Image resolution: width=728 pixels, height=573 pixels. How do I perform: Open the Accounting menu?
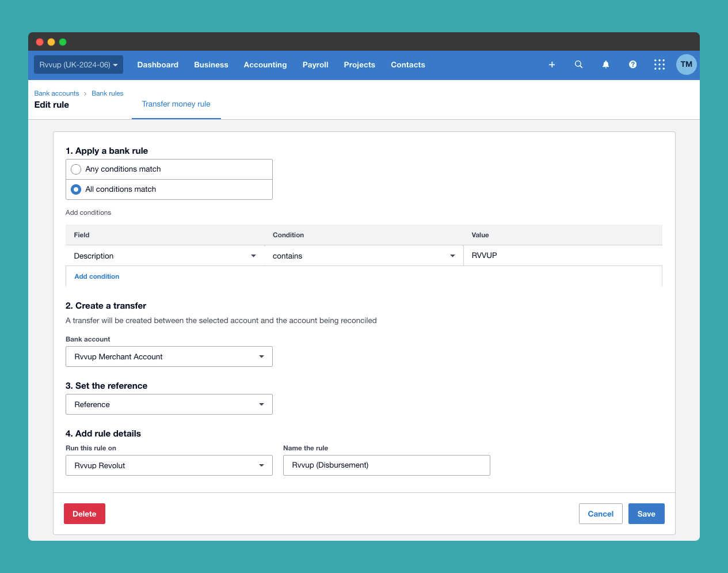pos(265,64)
